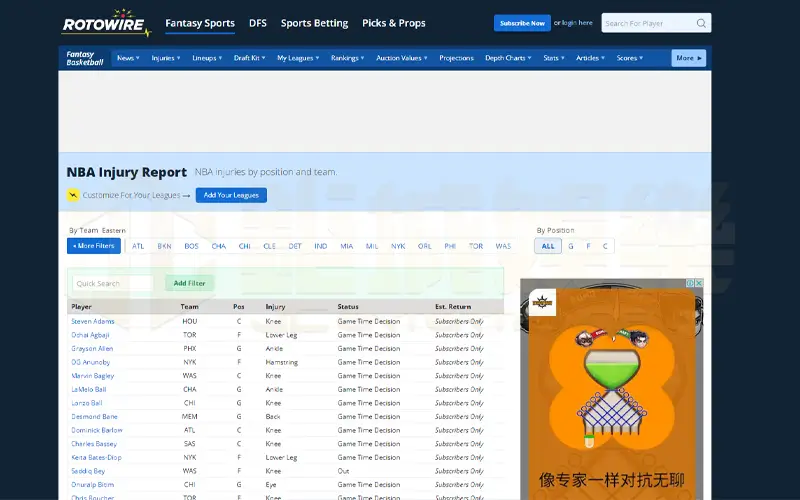Screen dimensions: 800x500
Task: Switch to Picks & Props tab
Action: point(393,23)
